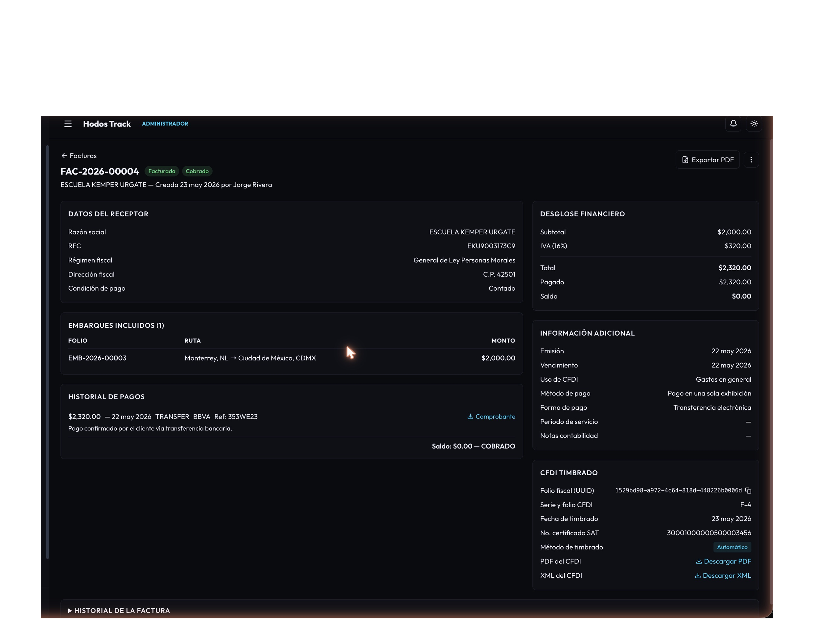Click the Saldo value $0.00 in Desglose
Image resolution: width=814 pixels, height=644 pixels.
click(x=741, y=297)
